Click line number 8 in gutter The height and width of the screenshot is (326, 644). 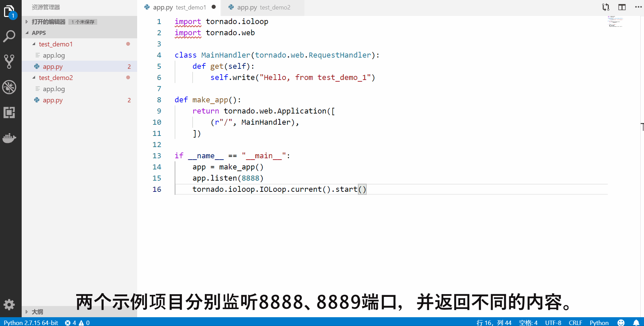(x=159, y=100)
